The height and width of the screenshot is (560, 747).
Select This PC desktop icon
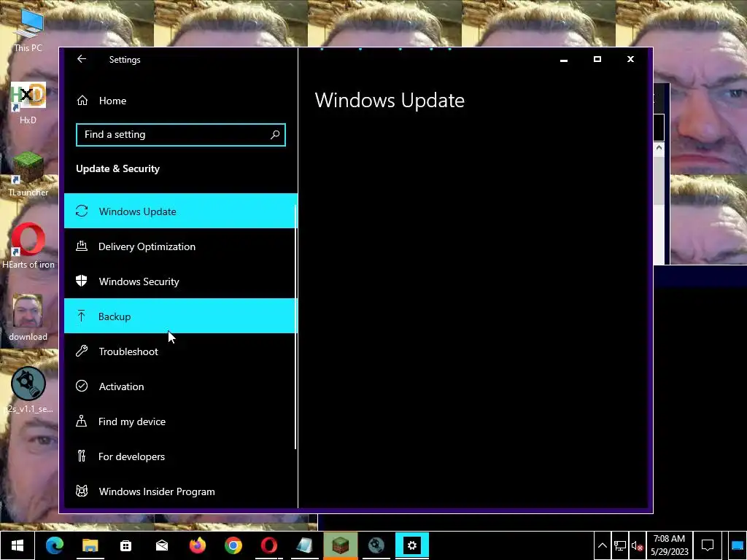coord(28,29)
